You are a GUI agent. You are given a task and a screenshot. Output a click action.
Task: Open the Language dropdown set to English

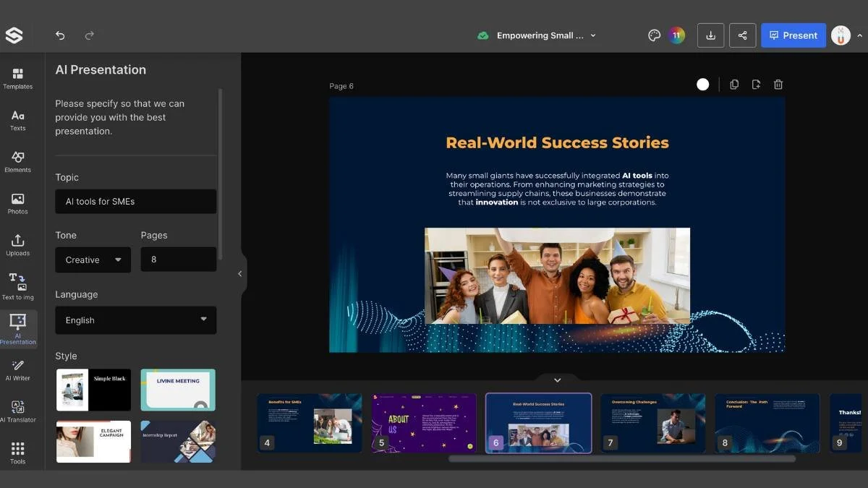[135, 320]
